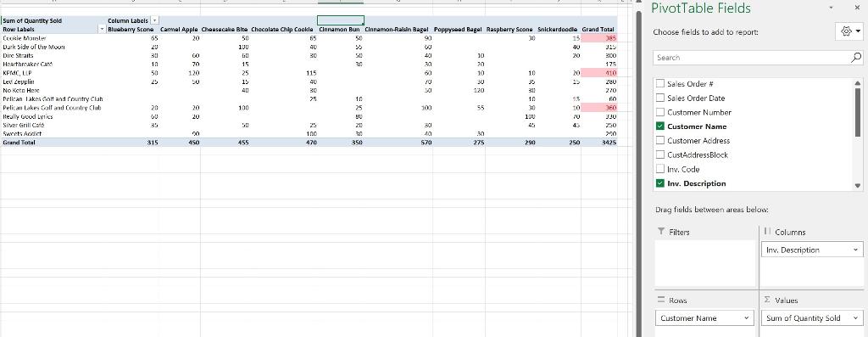Open the Row Labels filter dropdown

click(102, 29)
